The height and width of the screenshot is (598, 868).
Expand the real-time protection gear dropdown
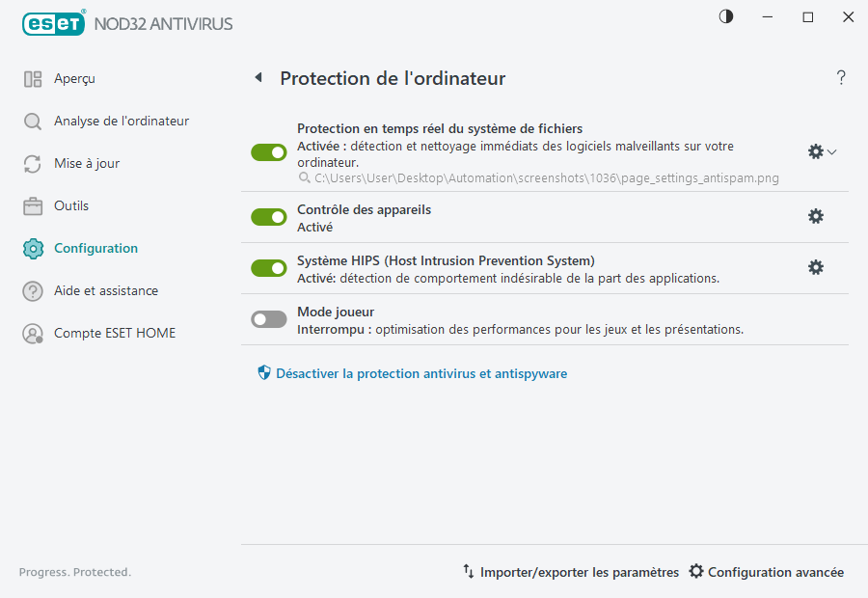pos(831,151)
